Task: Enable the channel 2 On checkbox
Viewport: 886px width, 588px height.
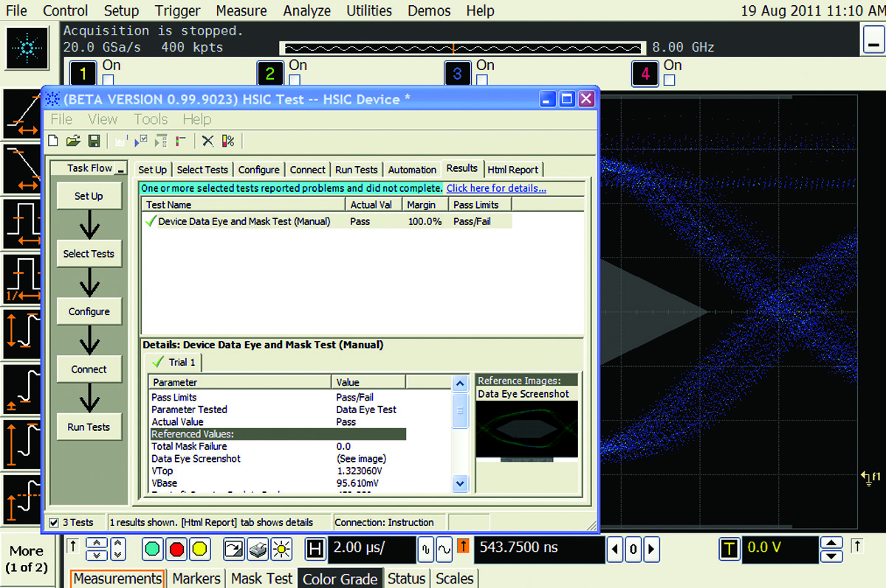Action: 295,80
